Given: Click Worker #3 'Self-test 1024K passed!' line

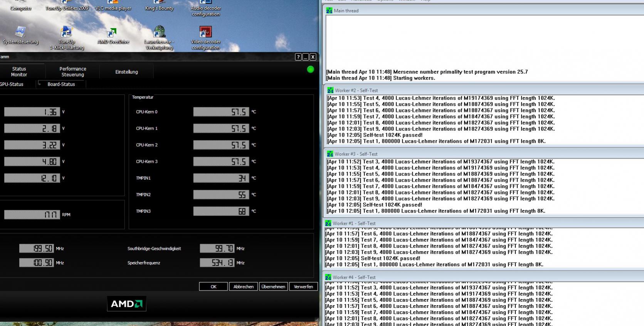Looking at the screenshot, I should [x=374, y=205].
